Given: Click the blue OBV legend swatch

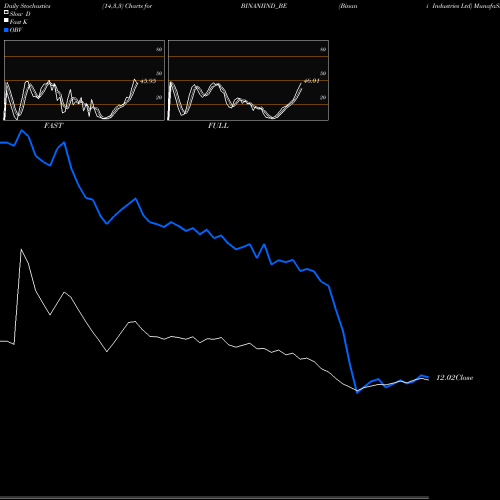Looking at the screenshot, I should pos(6,30).
